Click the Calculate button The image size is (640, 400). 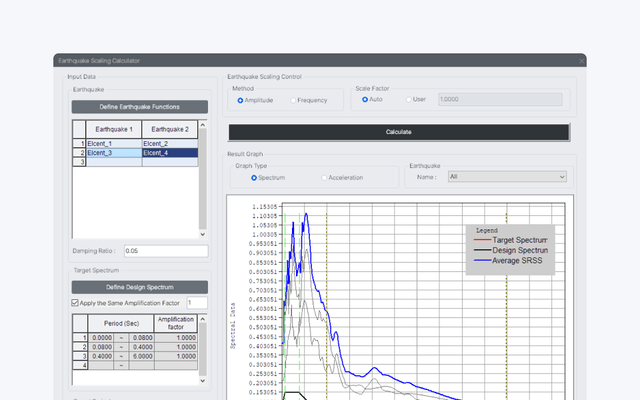(399, 132)
